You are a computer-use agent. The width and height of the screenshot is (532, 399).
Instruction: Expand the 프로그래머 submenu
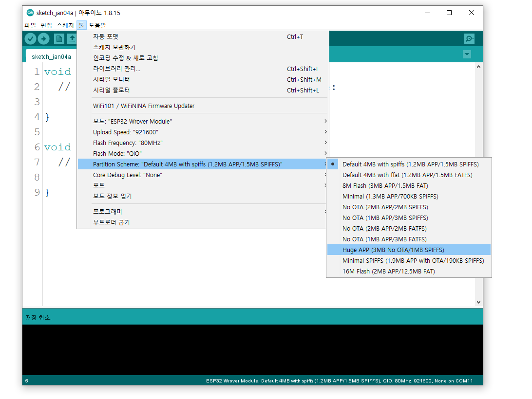pyautogui.click(x=203, y=212)
